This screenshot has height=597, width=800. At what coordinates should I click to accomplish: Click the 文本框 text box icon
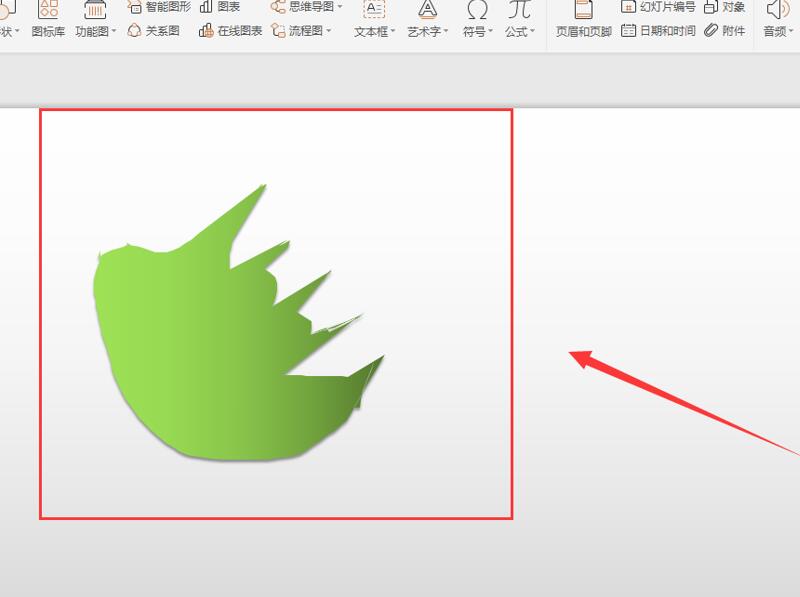tap(374, 9)
